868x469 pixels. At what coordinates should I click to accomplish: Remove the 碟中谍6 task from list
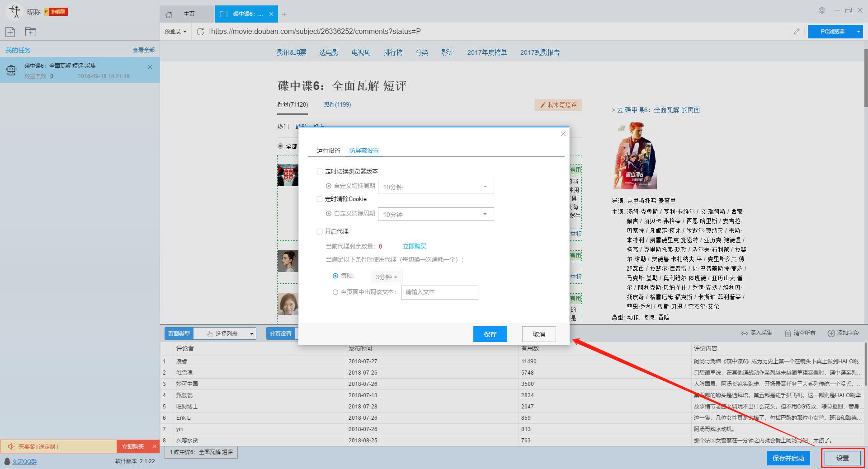150,67
